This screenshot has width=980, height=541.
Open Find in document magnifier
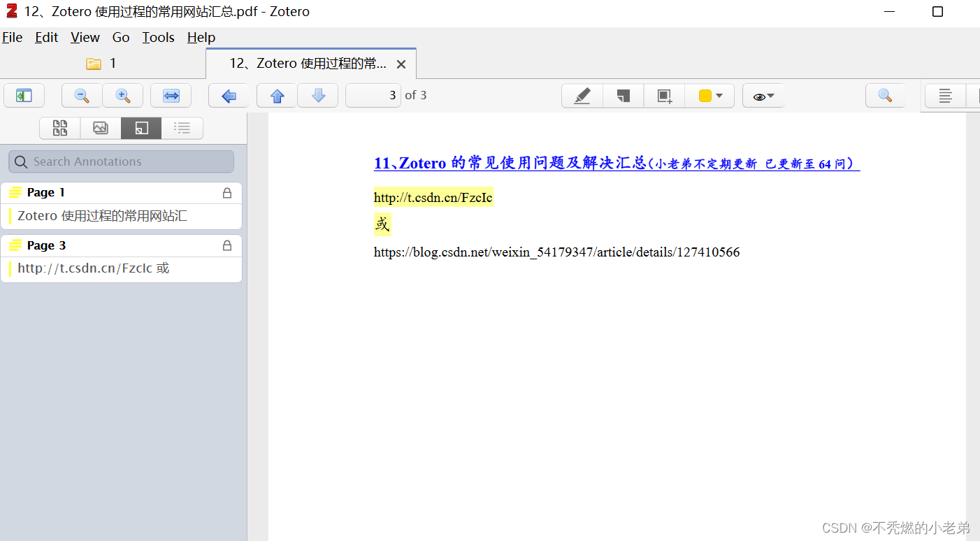[885, 96]
